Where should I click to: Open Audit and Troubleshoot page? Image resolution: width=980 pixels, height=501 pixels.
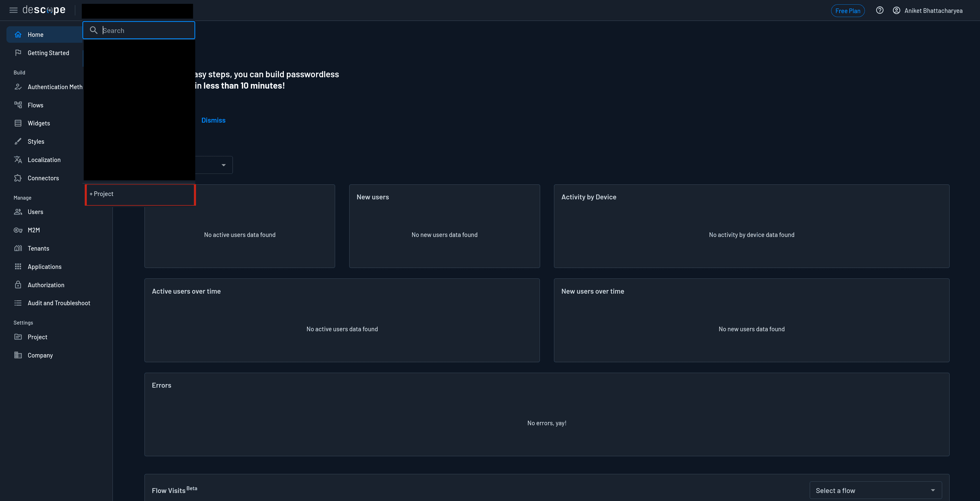pos(58,303)
